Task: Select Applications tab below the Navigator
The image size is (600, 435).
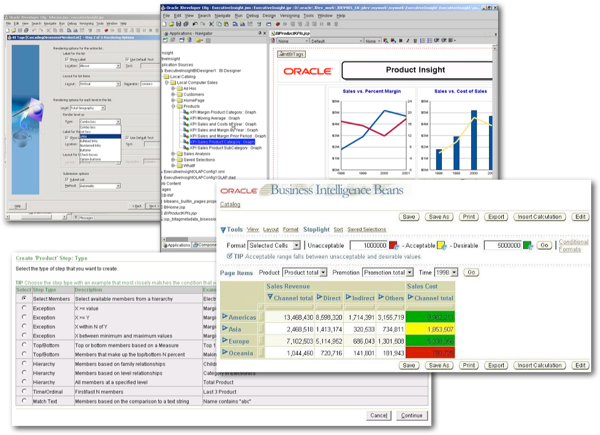Action: [177, 245]
